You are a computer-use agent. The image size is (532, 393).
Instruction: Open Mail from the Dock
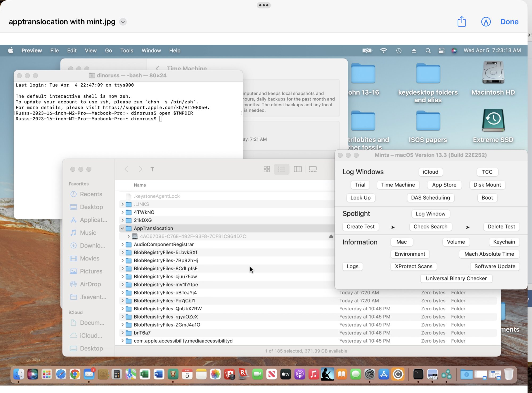(89, 374)
